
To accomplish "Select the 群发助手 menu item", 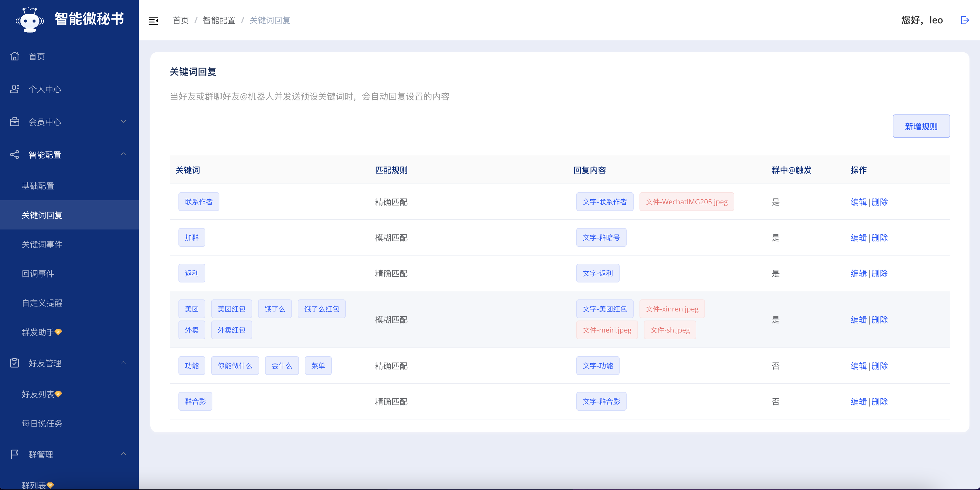I will 38,332.
